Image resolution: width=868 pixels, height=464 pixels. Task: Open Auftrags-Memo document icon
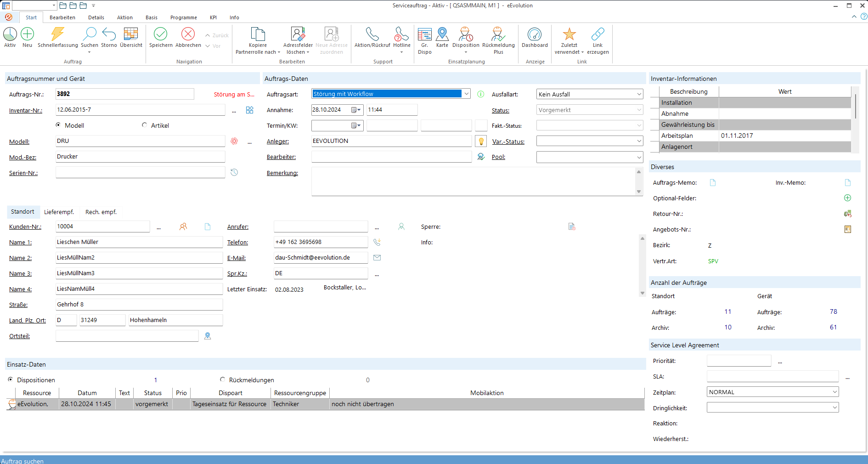point(713,182)
